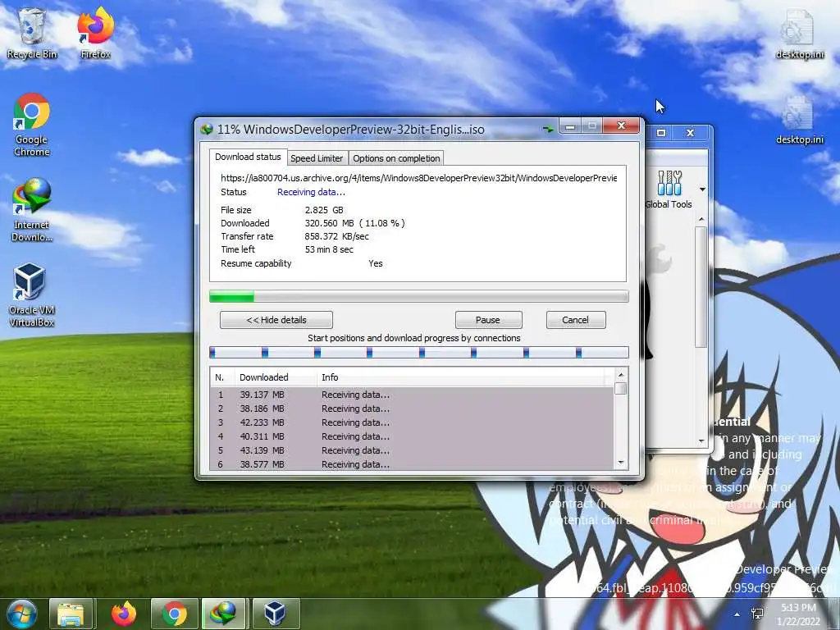This screenshot has width=840, height=630.
Task: Switch to Internet Download Manager in taskbar
Action: (x=224, y=614)
